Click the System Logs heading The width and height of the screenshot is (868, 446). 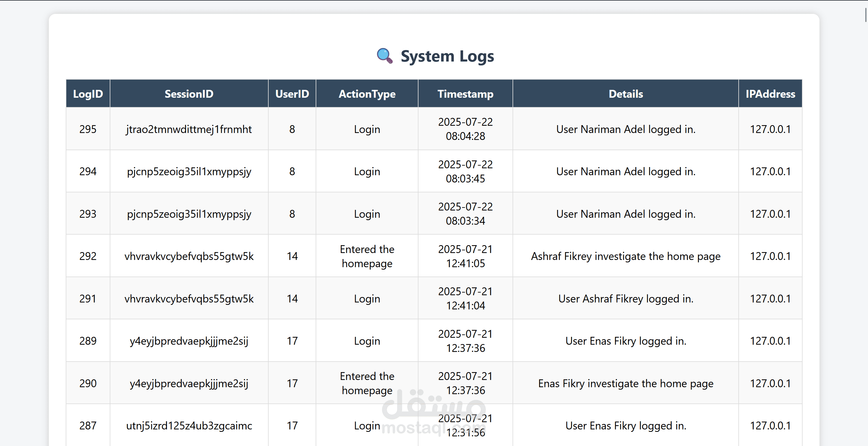click(x=447, y=56)
